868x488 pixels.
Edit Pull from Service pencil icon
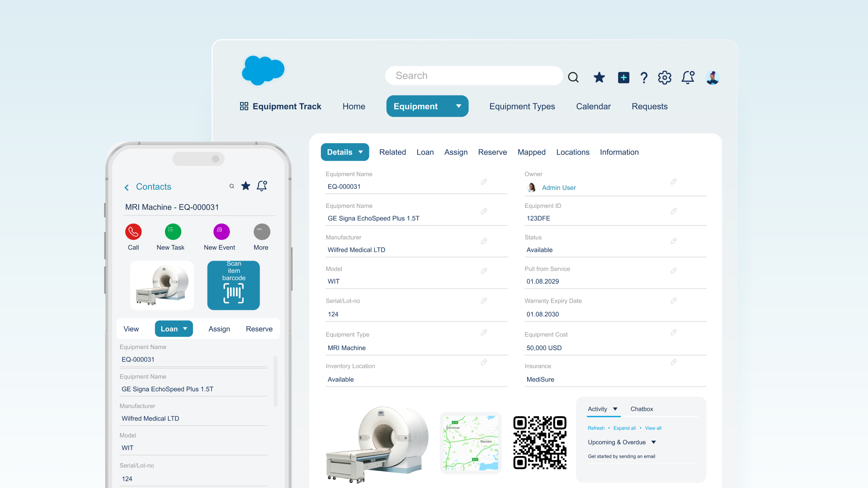click(674, 271)
